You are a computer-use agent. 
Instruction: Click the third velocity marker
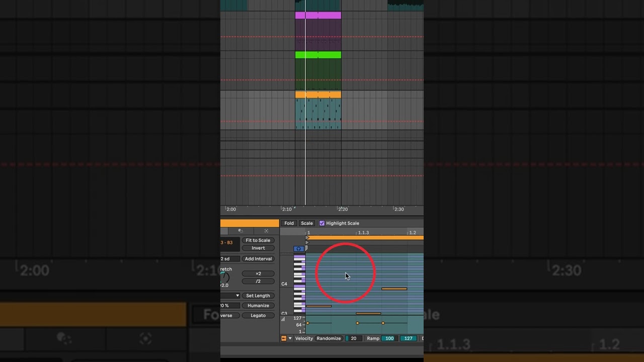383,323
